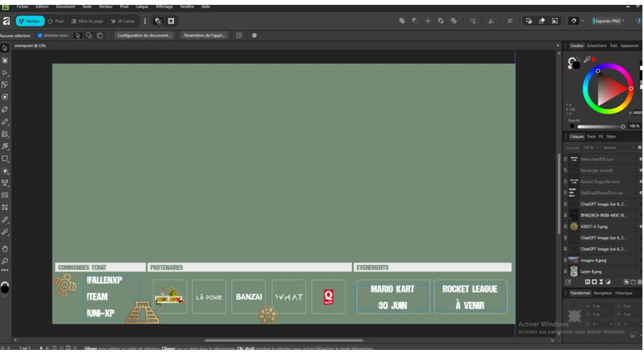
Task: Switch to the Pixel persona
Action: coord(56,21)
